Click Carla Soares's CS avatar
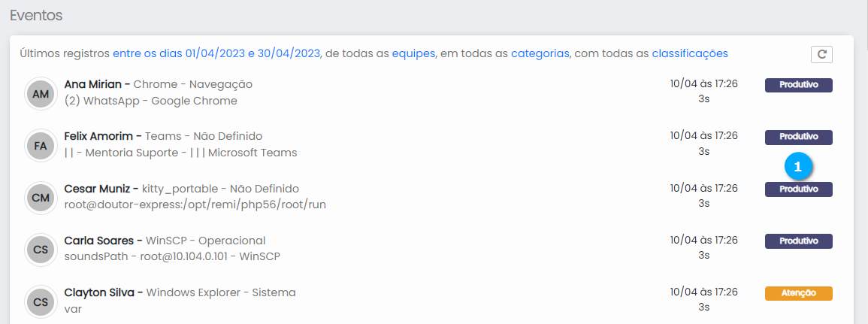The image size is (868, 324). click(40, 250)
